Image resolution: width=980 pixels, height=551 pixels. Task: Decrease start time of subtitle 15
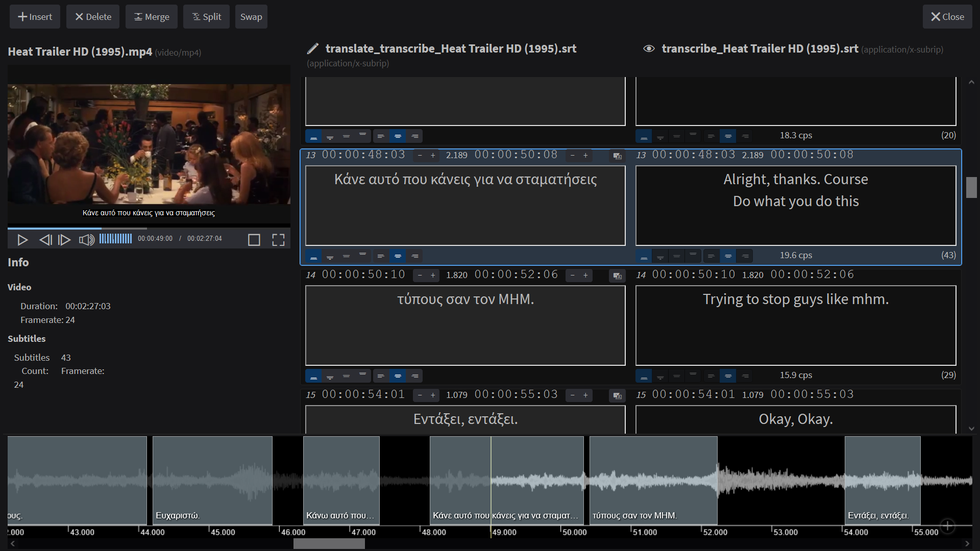[x=420, y=395]
